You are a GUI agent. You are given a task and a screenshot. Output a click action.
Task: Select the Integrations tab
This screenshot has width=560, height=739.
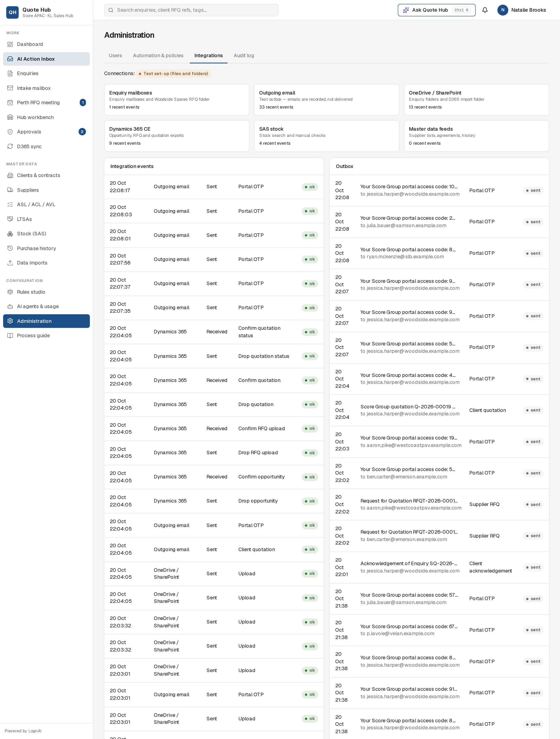pyautogui.click(x=208, y=55)
